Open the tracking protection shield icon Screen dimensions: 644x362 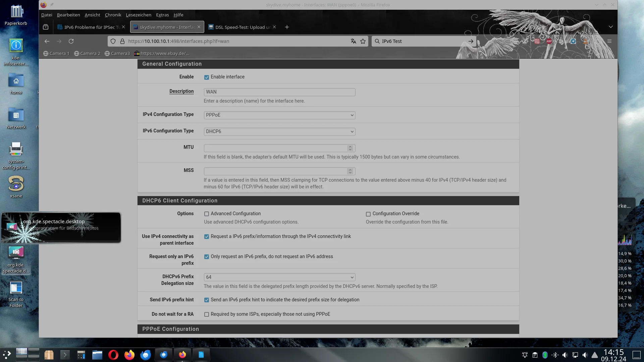[113, 41]
